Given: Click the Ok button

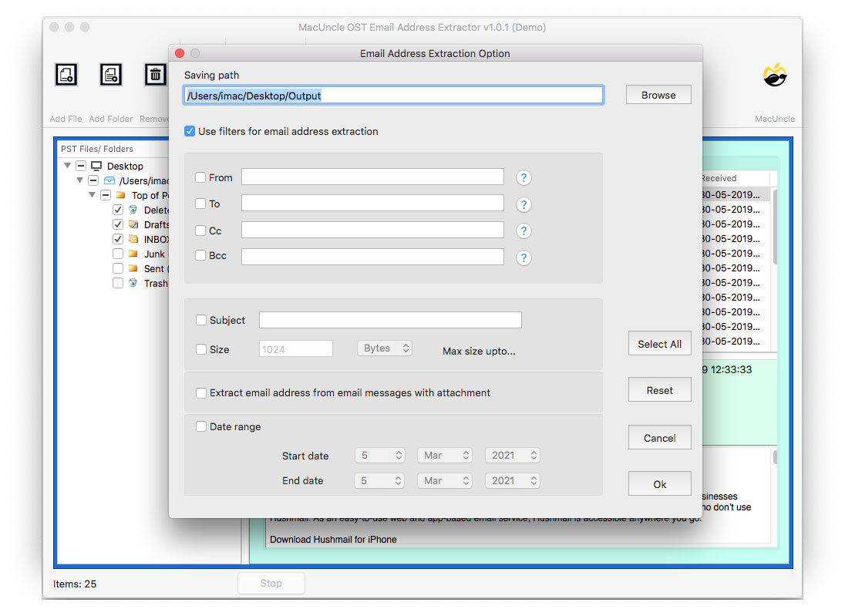Looking at the screenshot, I should (x=660, y=484).
